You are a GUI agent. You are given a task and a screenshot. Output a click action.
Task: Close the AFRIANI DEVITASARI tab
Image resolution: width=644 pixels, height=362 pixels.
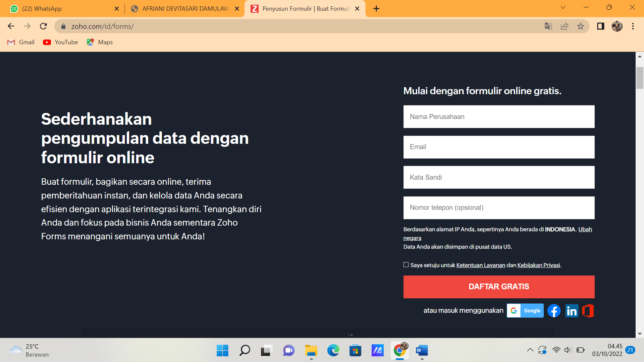pos(237,9)
